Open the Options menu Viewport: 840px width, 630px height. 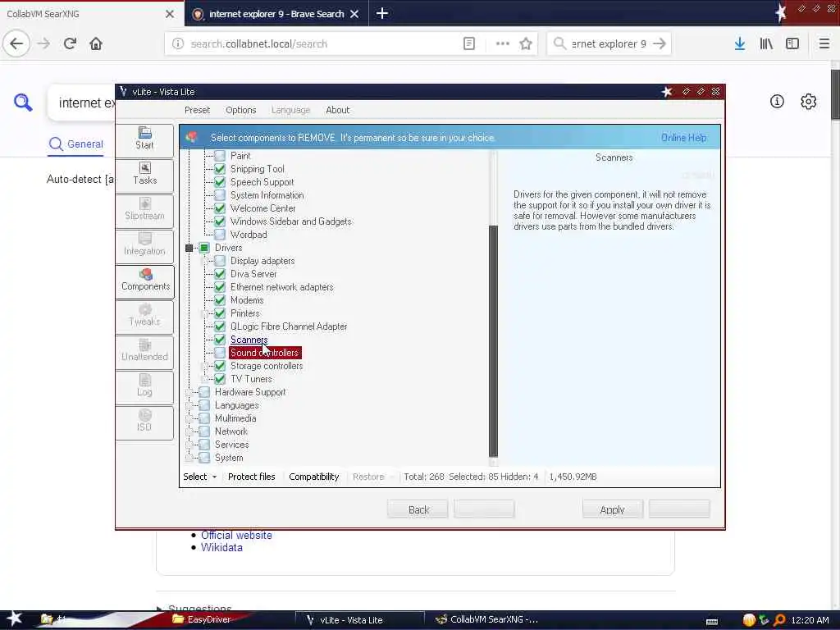pos(241,110)
